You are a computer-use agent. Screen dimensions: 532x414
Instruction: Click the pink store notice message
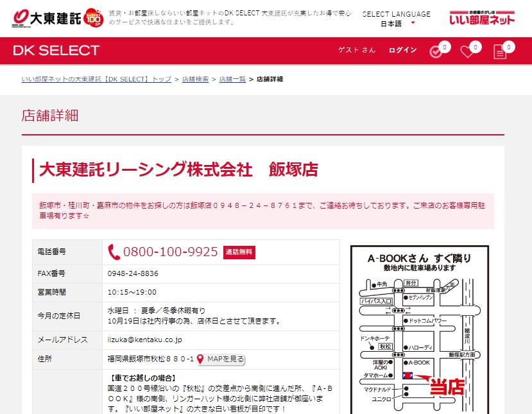click(x=263, y=211)
